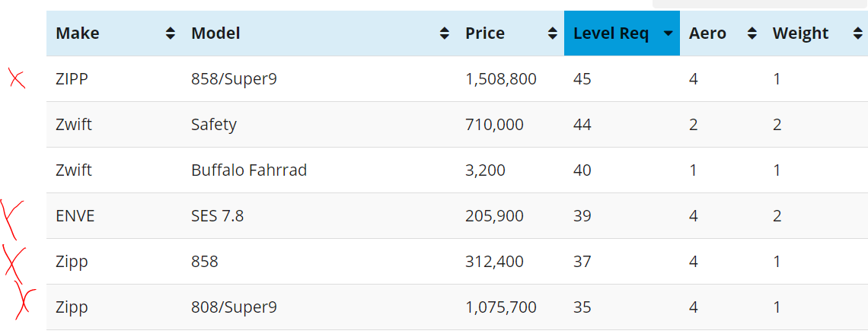Click the ENVE SES 7.8 model cell
The image size is (868, 334).
pos(217,216)
